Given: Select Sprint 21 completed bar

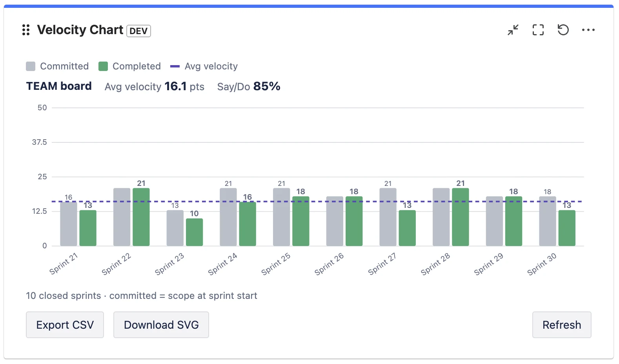Looking at the screenshot, I should click(88, 228).
